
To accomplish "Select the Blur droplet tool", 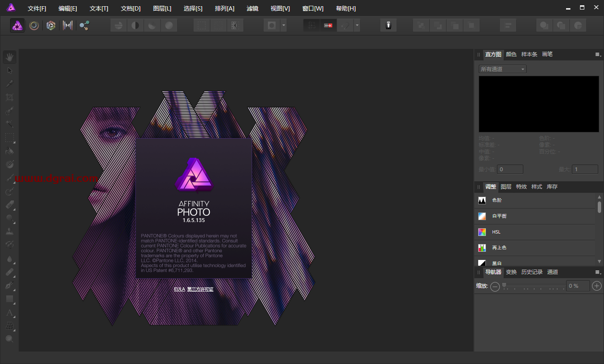I will pyautogui.click(x=10, y=258).
